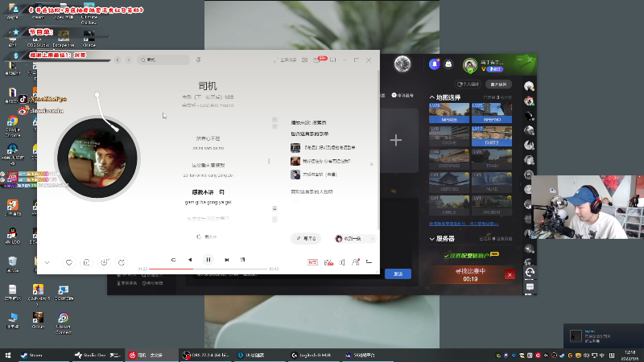Toggle desktop lyrics icon beside next button

point(243,260)
